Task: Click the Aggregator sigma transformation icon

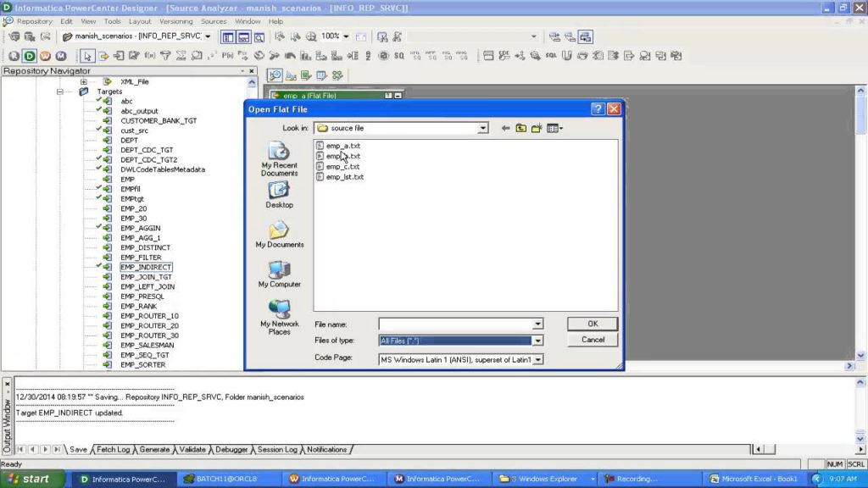Action: point(181,56)
